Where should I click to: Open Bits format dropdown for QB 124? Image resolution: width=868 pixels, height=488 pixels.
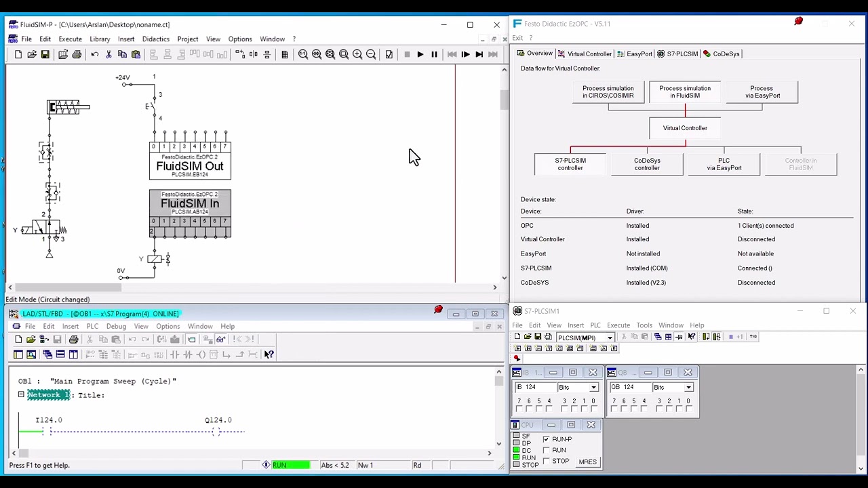point(689,387)
